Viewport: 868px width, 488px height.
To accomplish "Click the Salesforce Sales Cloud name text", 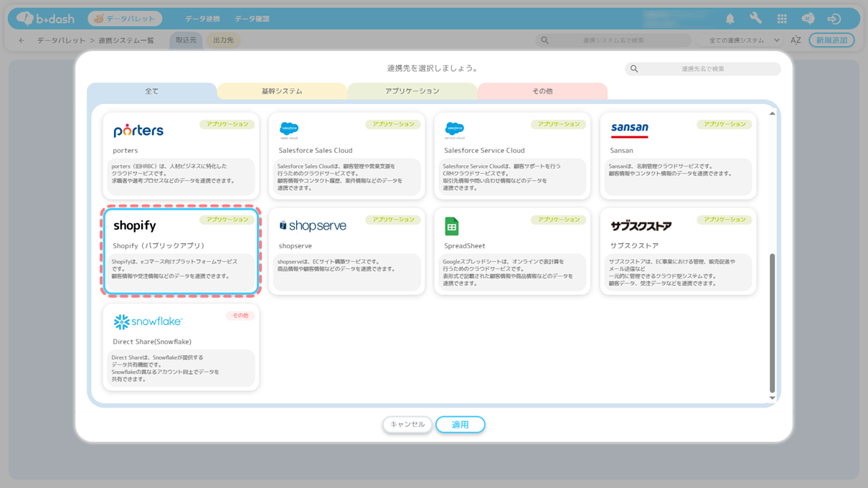I will point(316,151).
